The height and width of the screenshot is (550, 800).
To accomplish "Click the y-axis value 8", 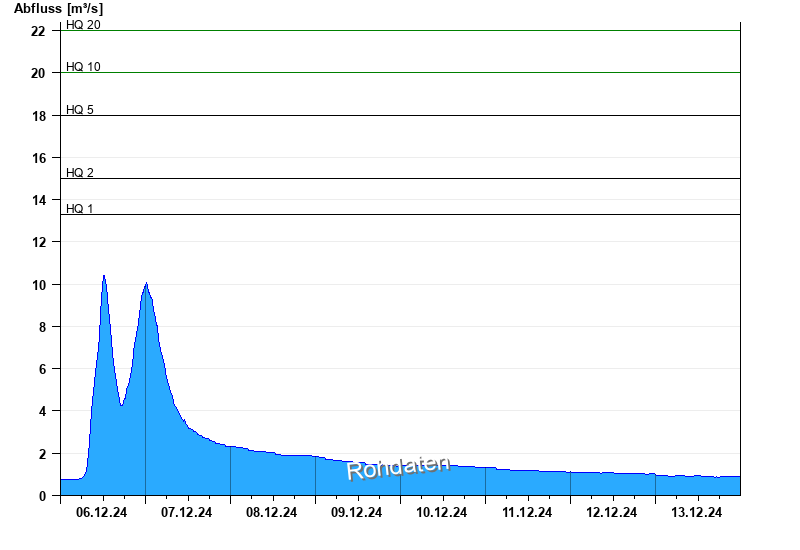I will (x=42, y=327).
